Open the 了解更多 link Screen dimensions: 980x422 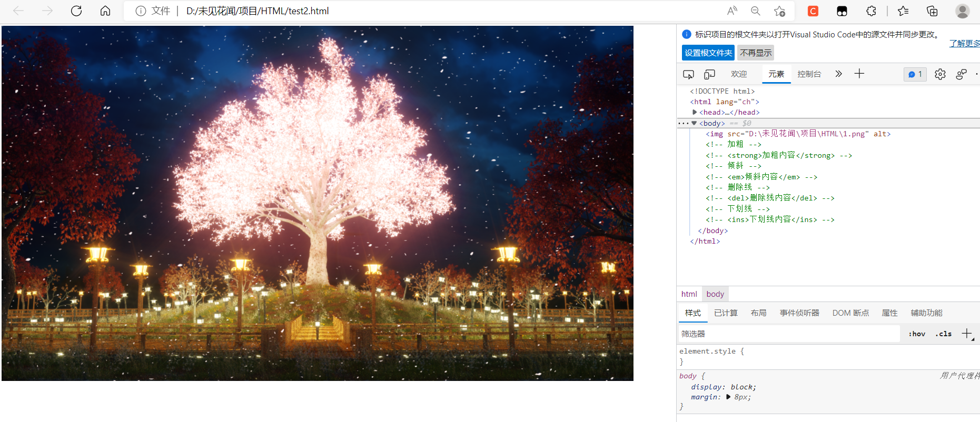965,43
